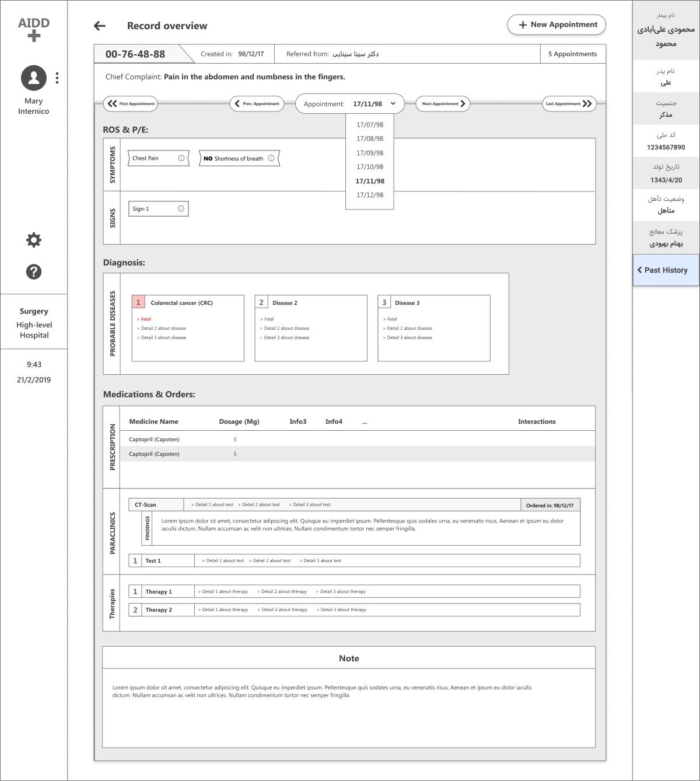
Task: Select appointment date 17/10/98
Action: coord(370,167)
